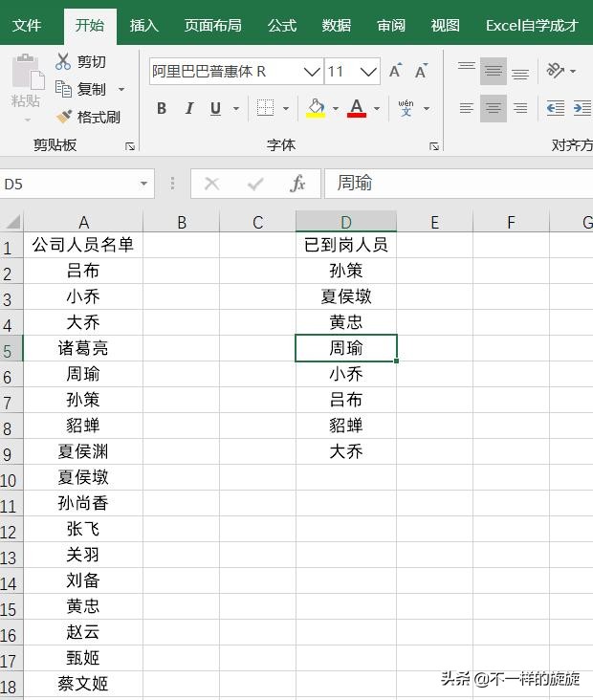Select cell containing 孙尚香
The image size is (593, 700).
click(x=83, y=504)
